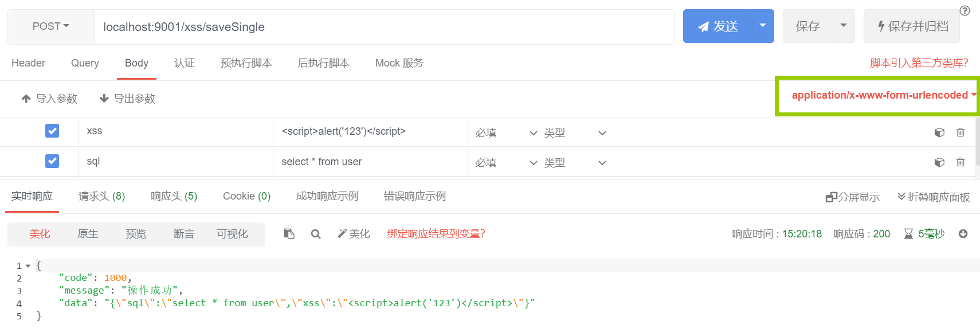
Task: Open the POST method dropdown
Action: coord(51,26)
